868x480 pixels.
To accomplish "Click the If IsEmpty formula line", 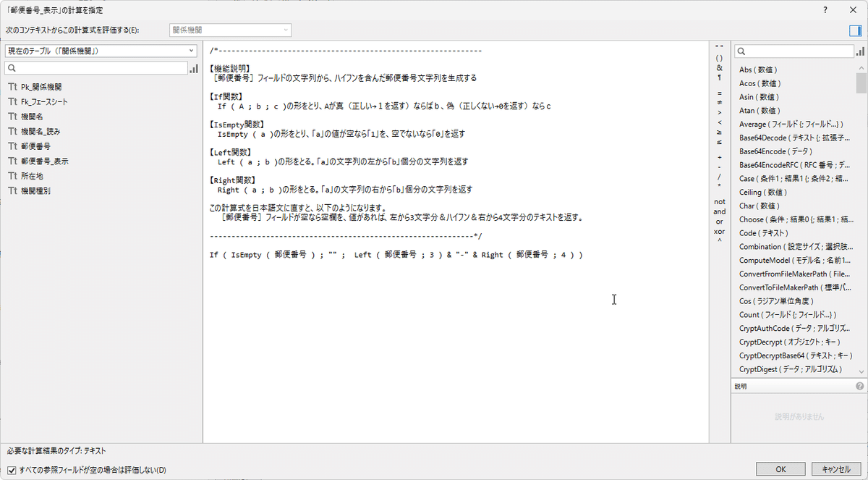I will point(396,255).
